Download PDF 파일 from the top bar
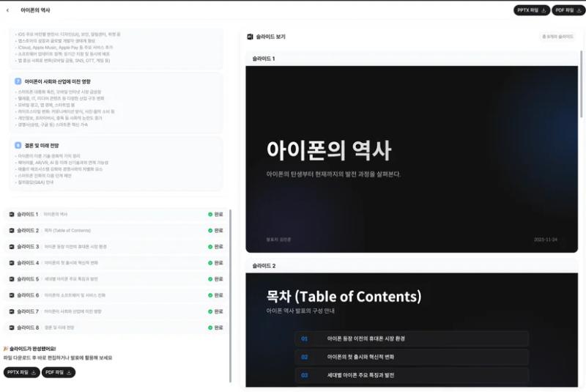 point(568,10)
